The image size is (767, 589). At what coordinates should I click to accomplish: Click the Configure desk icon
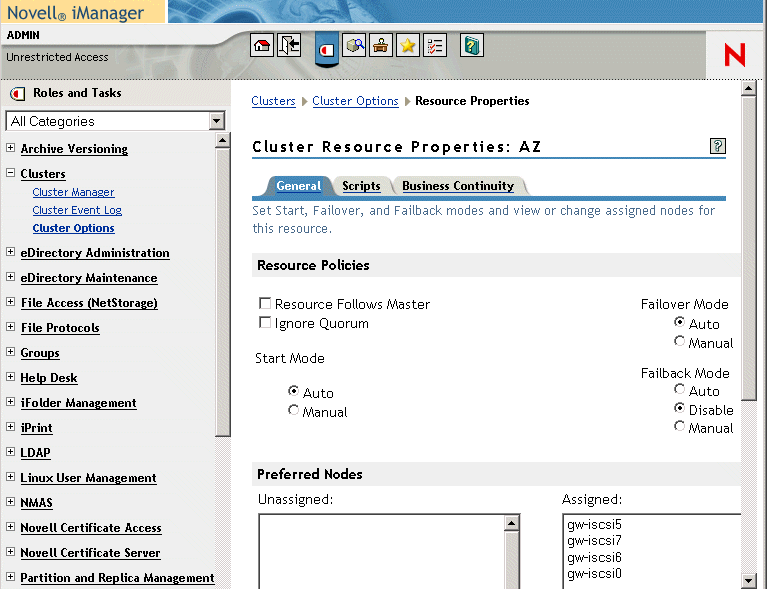(381, 45)
